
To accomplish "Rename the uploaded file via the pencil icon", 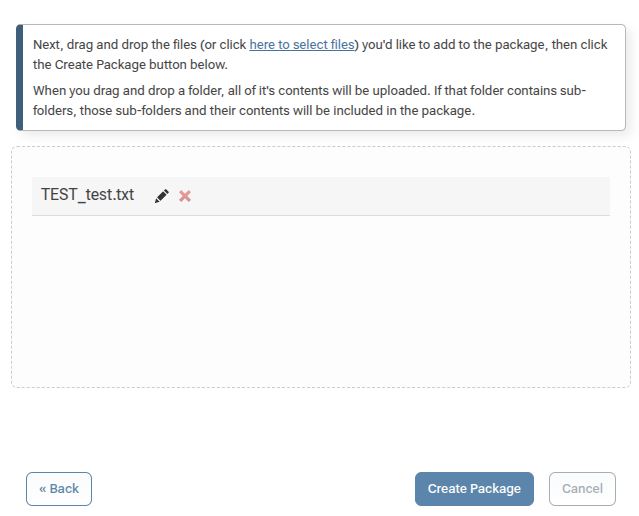I will [x=162, y=196].
